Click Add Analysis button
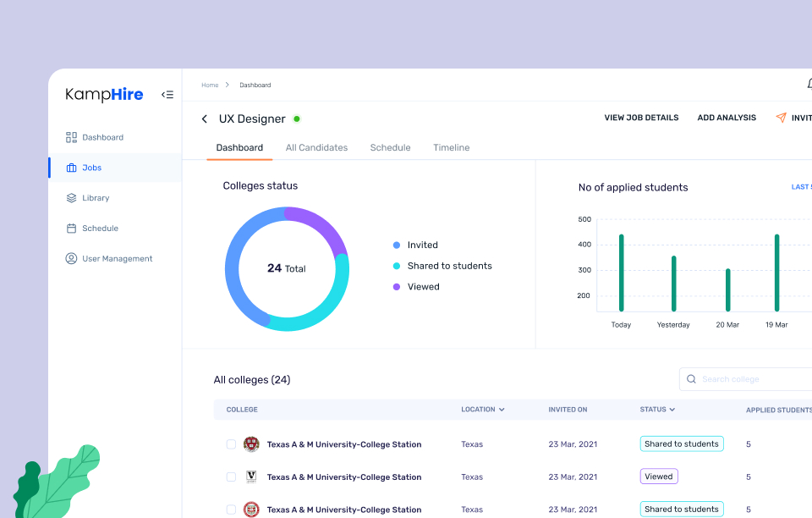The height and width of the screenshot is (518, 812). [x=727, y=118]
